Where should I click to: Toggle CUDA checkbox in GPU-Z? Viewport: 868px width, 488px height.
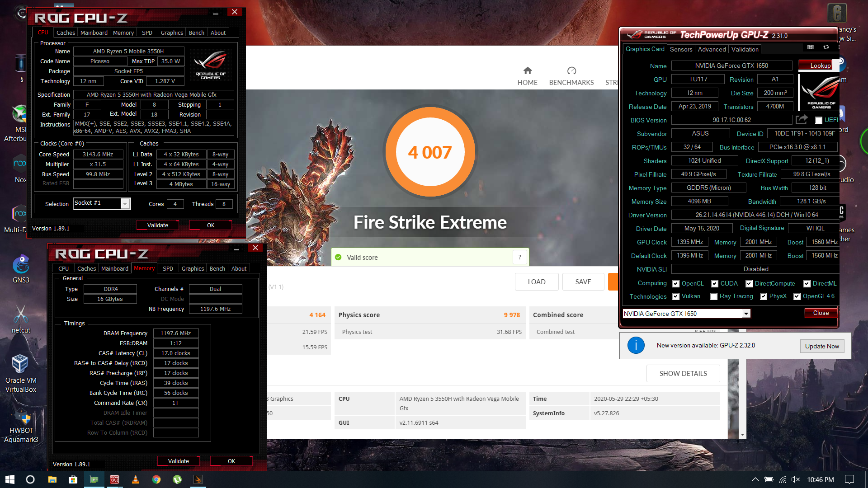715,284
